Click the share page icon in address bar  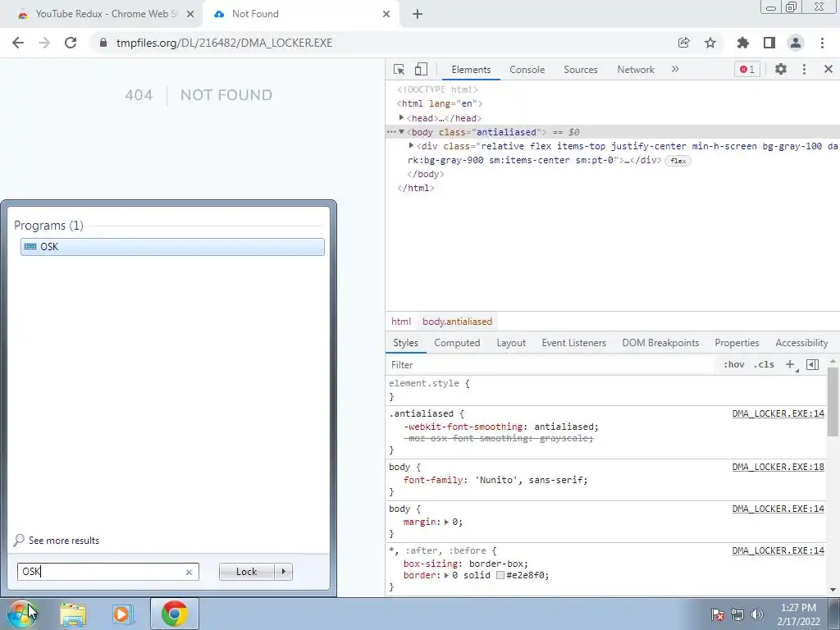(x=683, y=43)
